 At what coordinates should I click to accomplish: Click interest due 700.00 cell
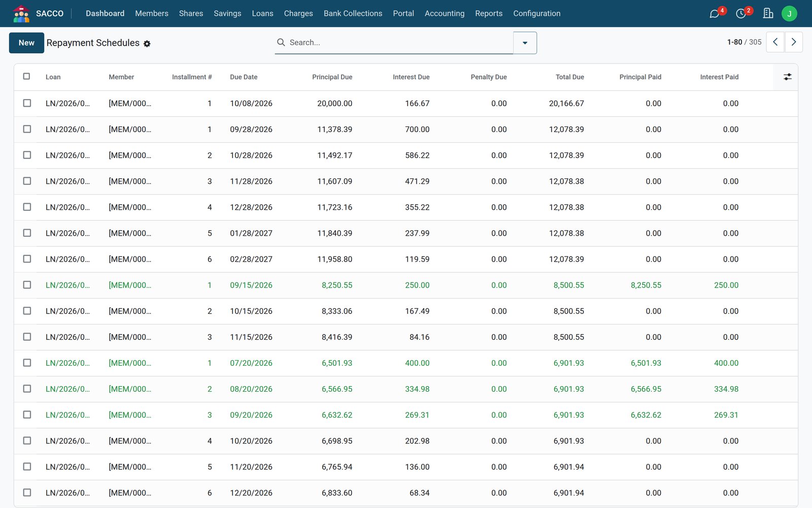point(417,130)
